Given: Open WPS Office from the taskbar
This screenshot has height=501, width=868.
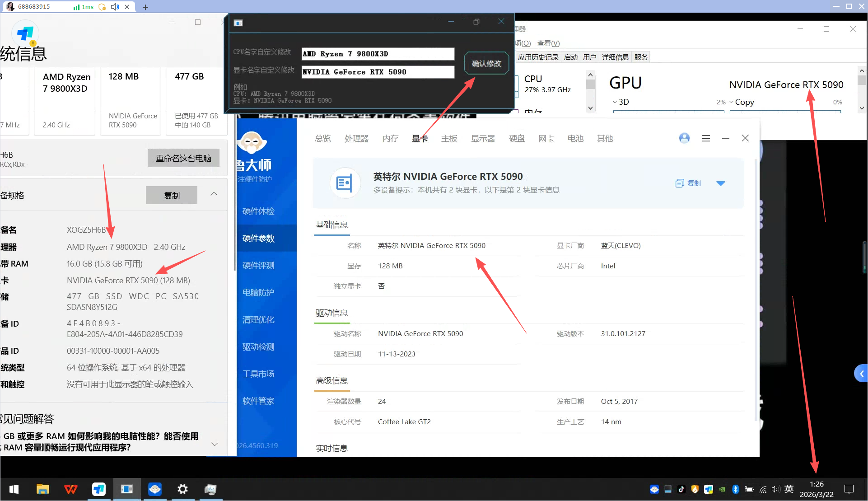Looking at the screenshot, I should coord(71,489).
